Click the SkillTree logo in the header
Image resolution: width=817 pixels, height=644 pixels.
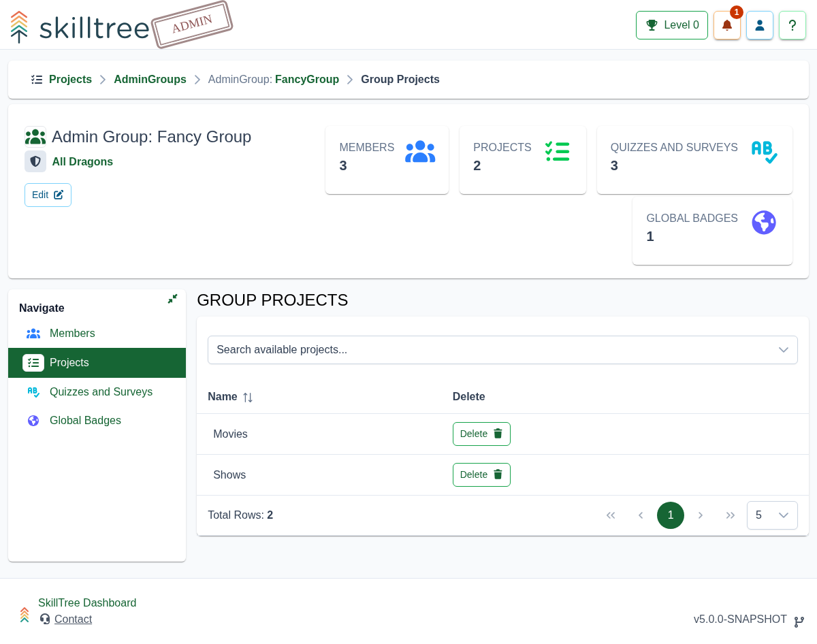(80, 27)
